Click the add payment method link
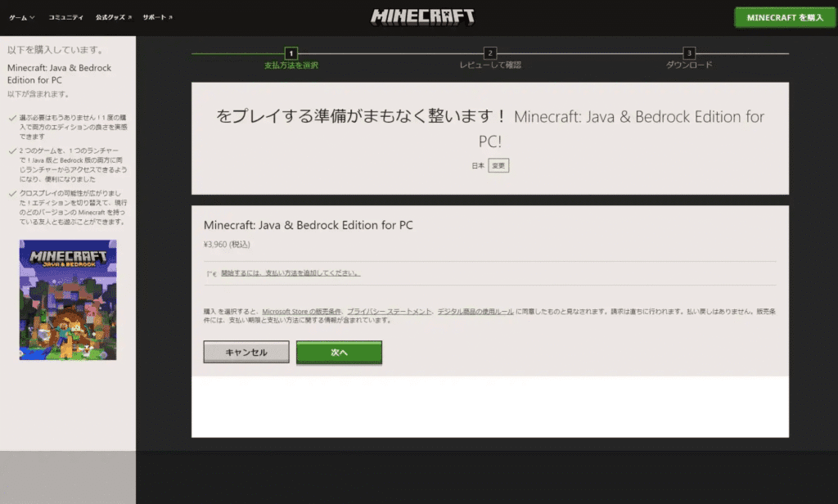 tap(291, 273)
